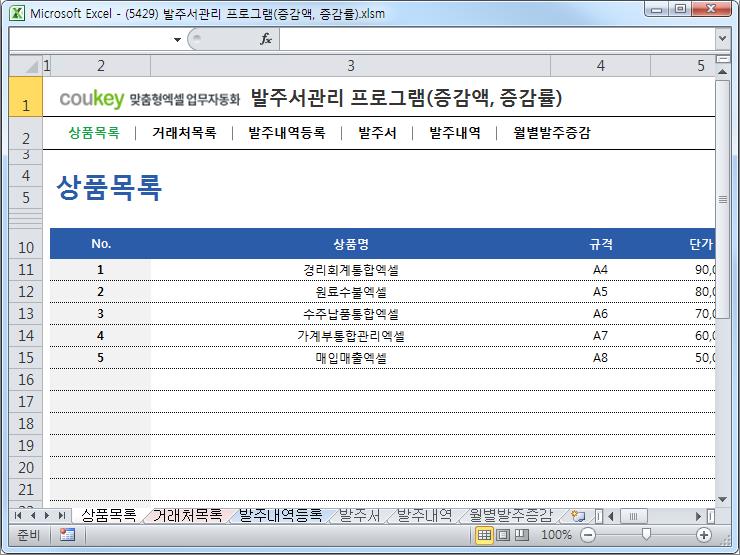Click the vertical scrollbar up arrow
This screenshot has width=740, height=555.
(x=722, y=71)
